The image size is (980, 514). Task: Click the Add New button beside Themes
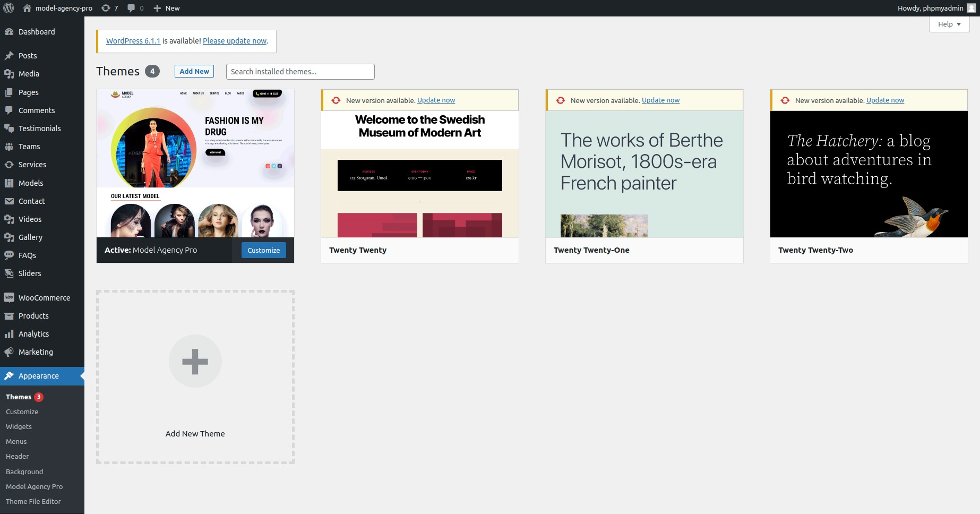coord(194,71)
